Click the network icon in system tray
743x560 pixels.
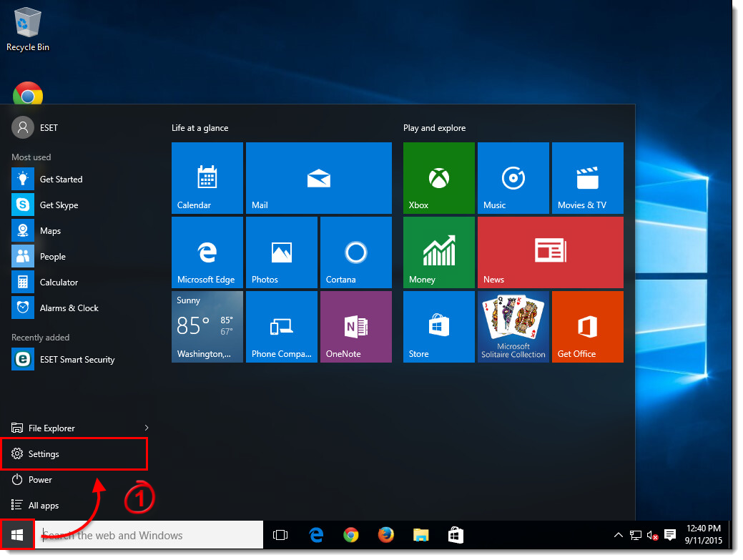pyautogui.click(x=636, y=536)
